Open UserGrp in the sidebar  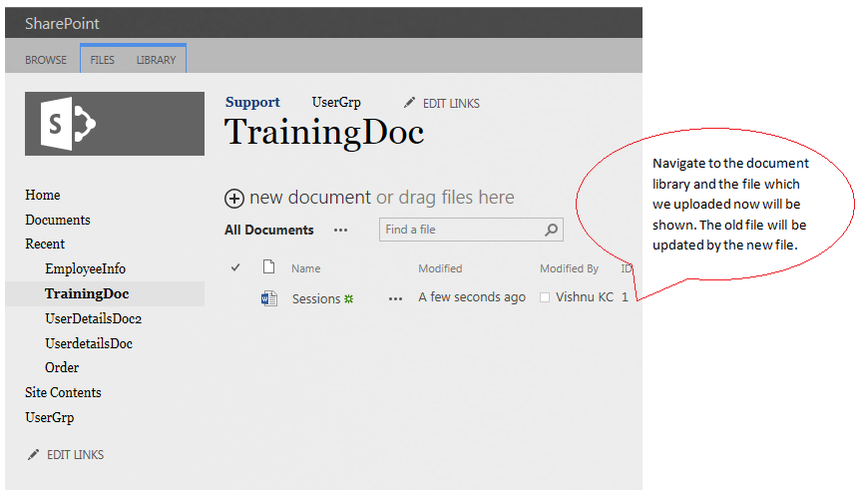[49, 417]
